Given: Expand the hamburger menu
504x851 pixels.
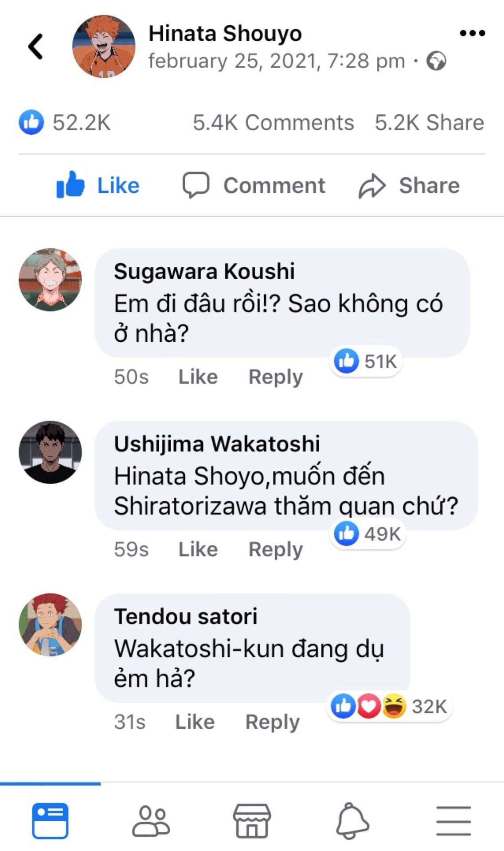Looking at the screenshot, I should tap(453, 820).
